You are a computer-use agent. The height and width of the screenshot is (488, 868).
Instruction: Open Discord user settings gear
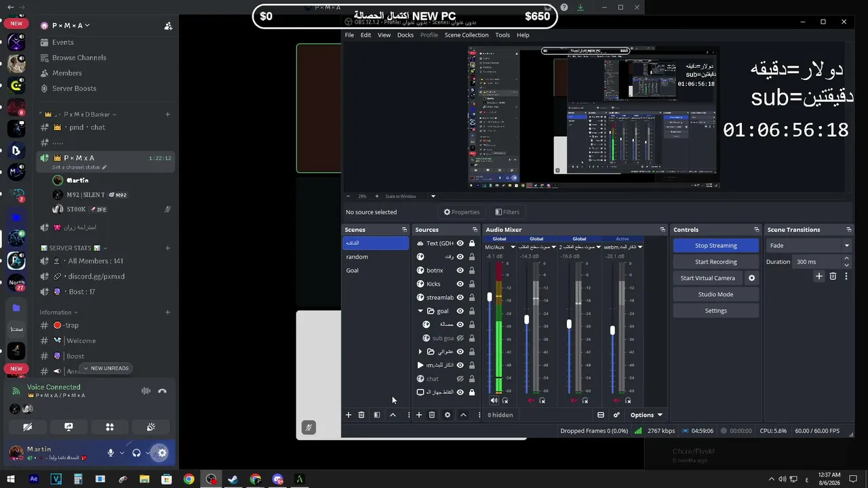pyautogui.click(x=162, y=453)
